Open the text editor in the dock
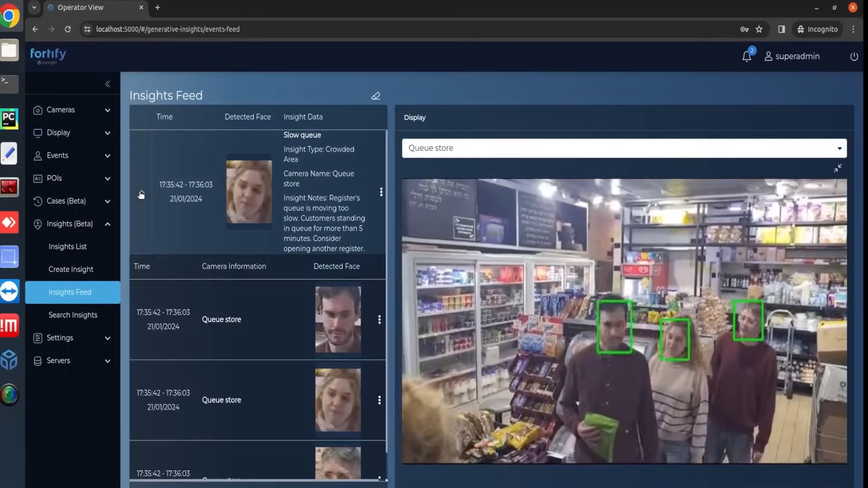The width and height of the screenshot is (868, 488). point(9,153)
